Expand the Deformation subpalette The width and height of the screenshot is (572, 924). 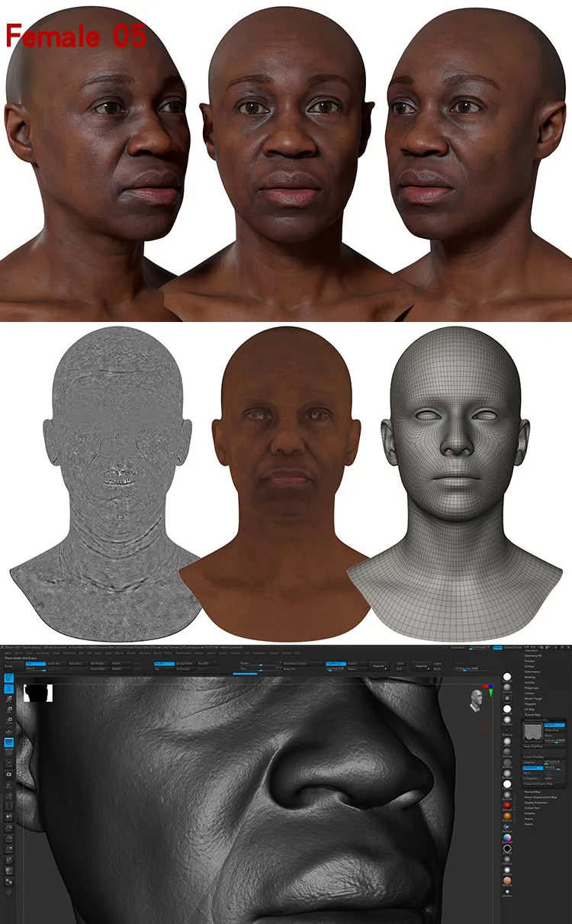532,671
